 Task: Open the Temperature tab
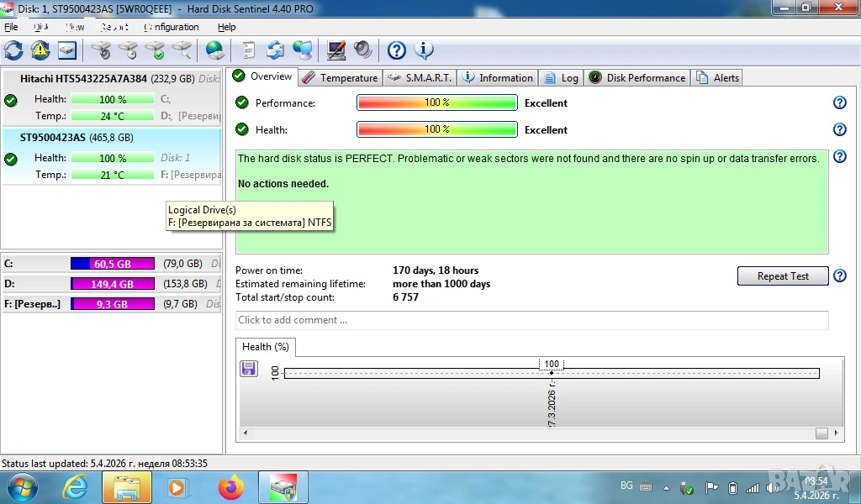click(x=340, y=77)
